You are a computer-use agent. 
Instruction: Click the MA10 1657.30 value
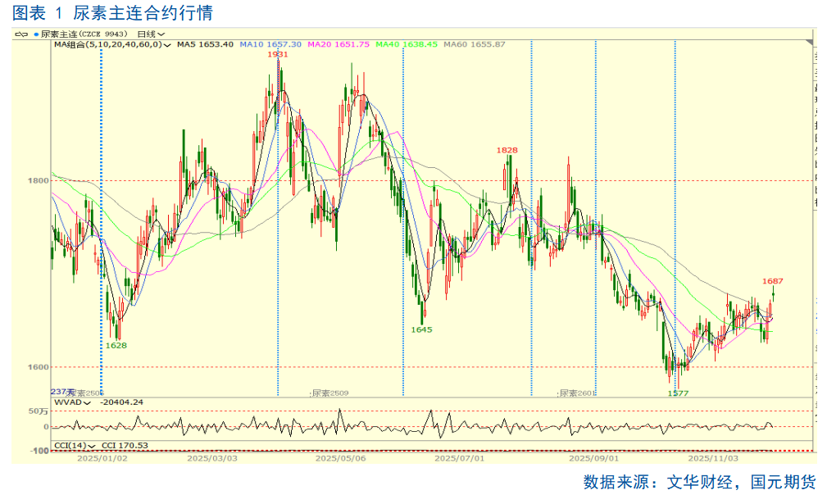pyautogui.click(x=270, y=44)
